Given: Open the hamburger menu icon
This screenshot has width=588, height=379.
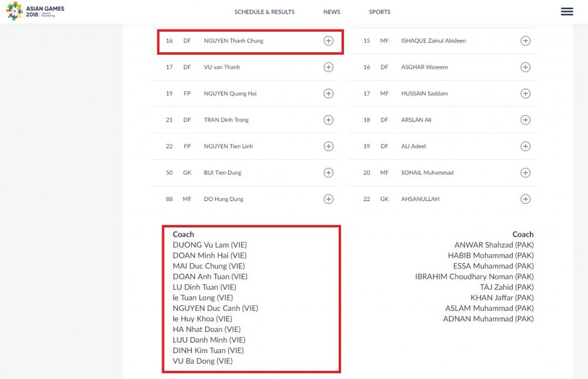Looking at the screenshot, I should [x=567, y=12].
